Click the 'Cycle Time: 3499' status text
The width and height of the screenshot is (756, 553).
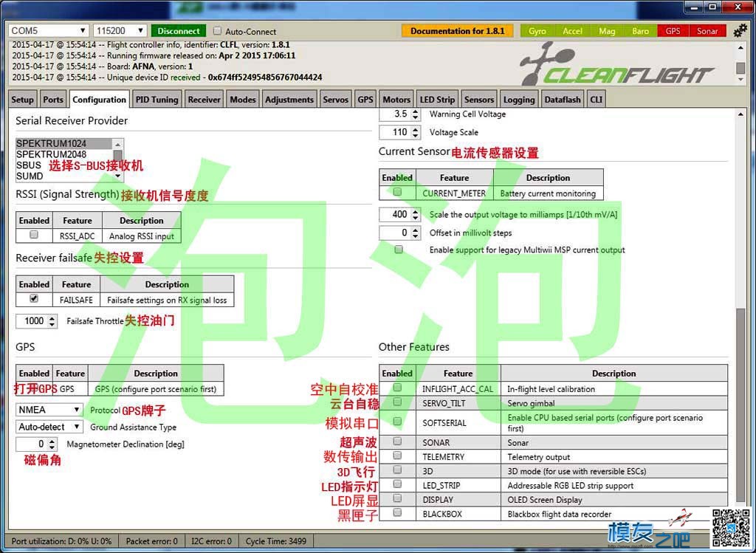pyautogui.click(x=276, y=541)
